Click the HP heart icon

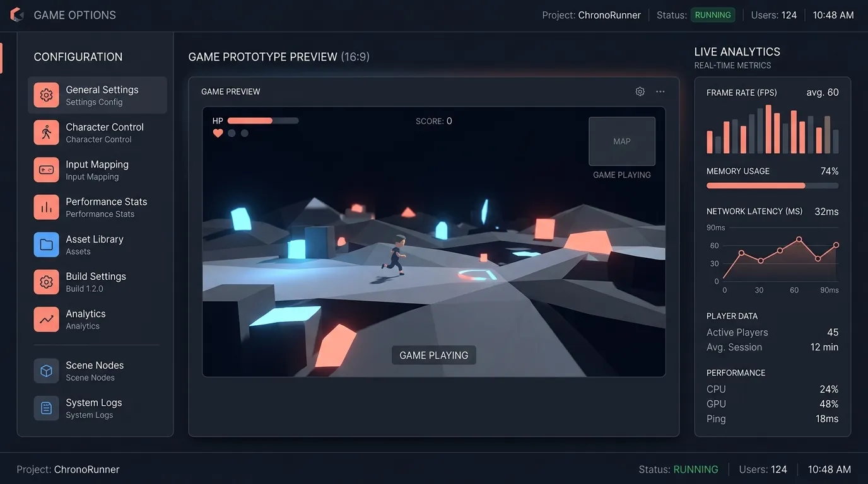coord(218,133)
